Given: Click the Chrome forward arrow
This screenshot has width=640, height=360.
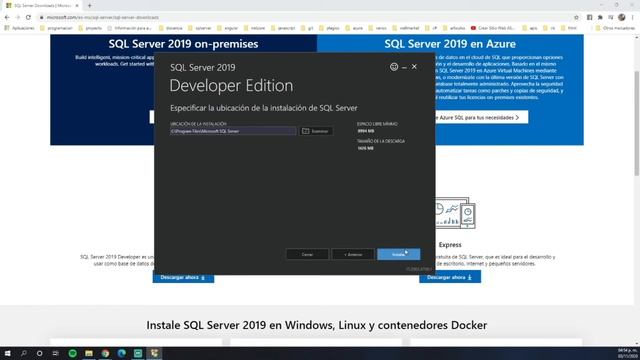Looking at the screenshot, I should pyautogui.click(x=18, y=17).
